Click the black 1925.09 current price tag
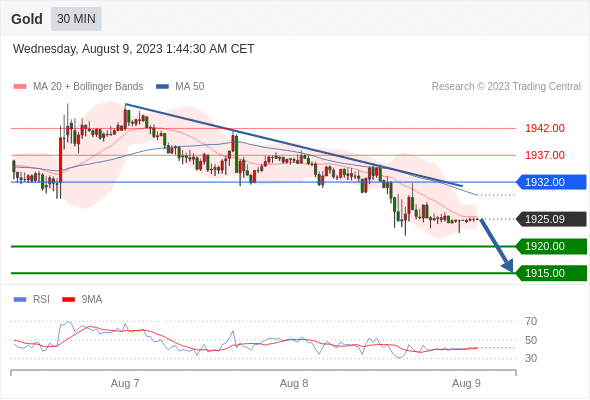 (551, 219)
